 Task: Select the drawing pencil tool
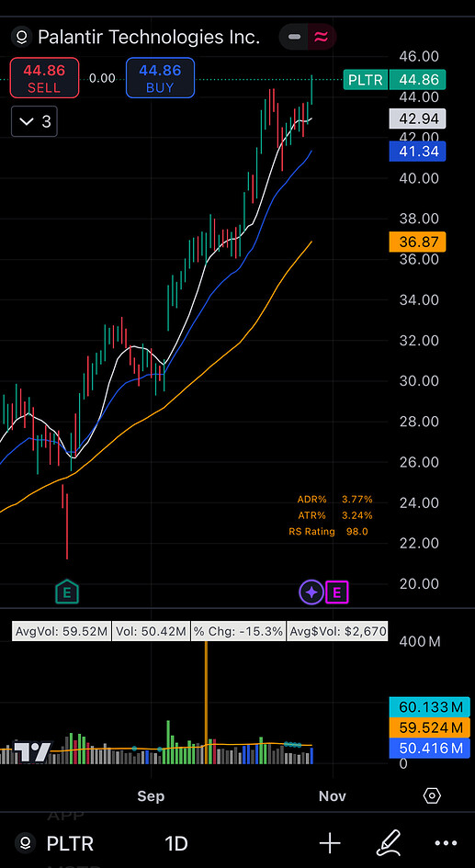[x=388, y=843]
